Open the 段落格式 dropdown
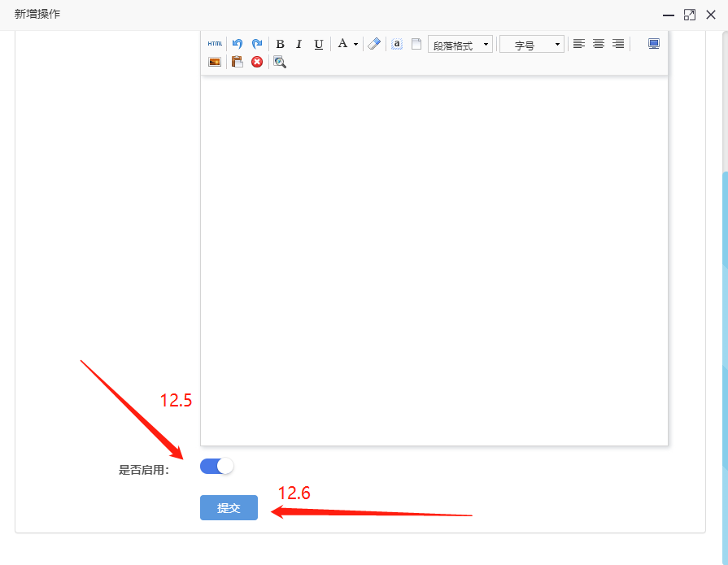 (x=460, y=45)
